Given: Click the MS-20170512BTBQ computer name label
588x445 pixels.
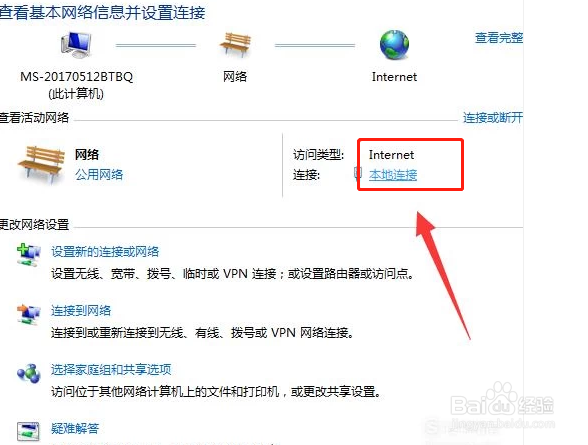Looking at the screenshot, I should point(76,77).
